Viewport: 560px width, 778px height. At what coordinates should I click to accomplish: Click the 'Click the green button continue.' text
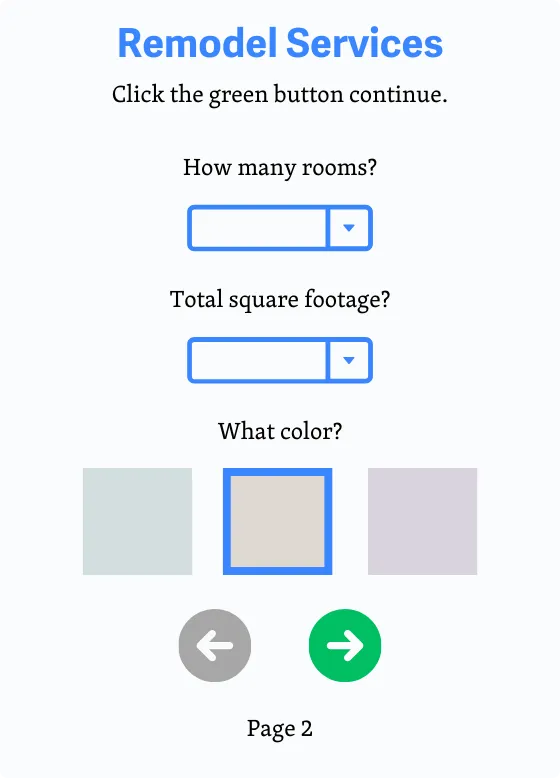click(280, 94)
